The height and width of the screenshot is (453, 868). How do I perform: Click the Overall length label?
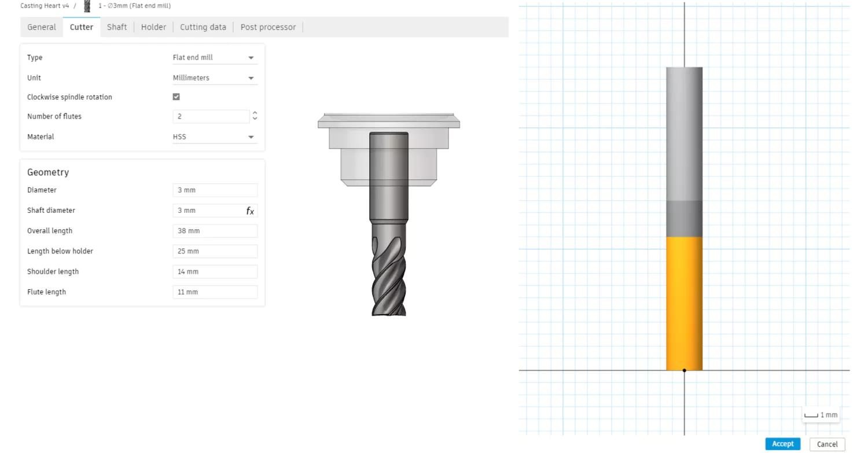50,231
